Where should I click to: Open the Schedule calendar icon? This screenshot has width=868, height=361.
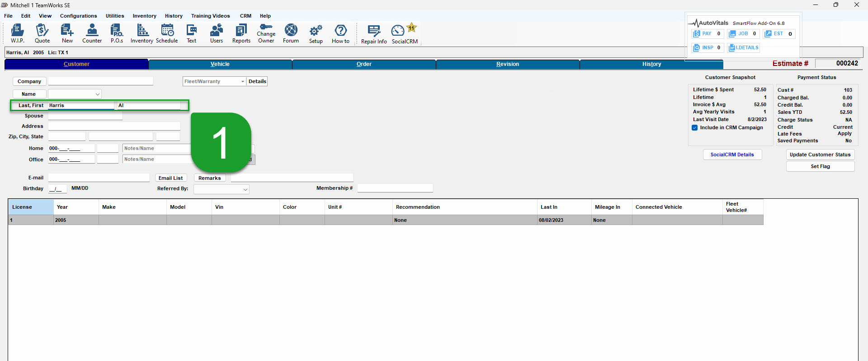167,33
